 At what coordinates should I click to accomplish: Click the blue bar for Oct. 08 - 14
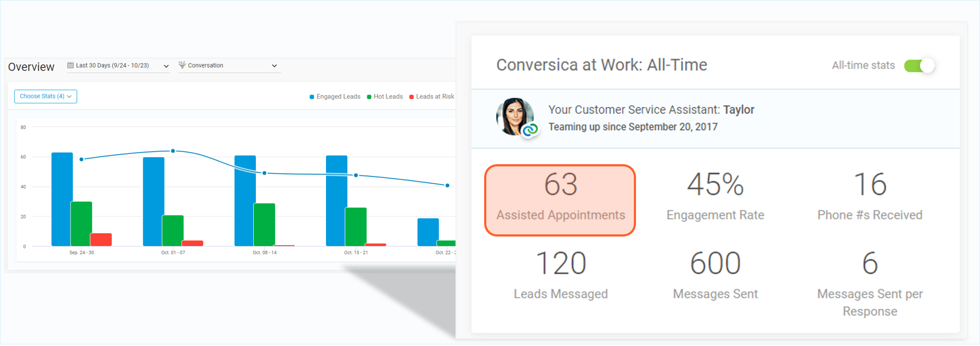(x=245, y=201)
